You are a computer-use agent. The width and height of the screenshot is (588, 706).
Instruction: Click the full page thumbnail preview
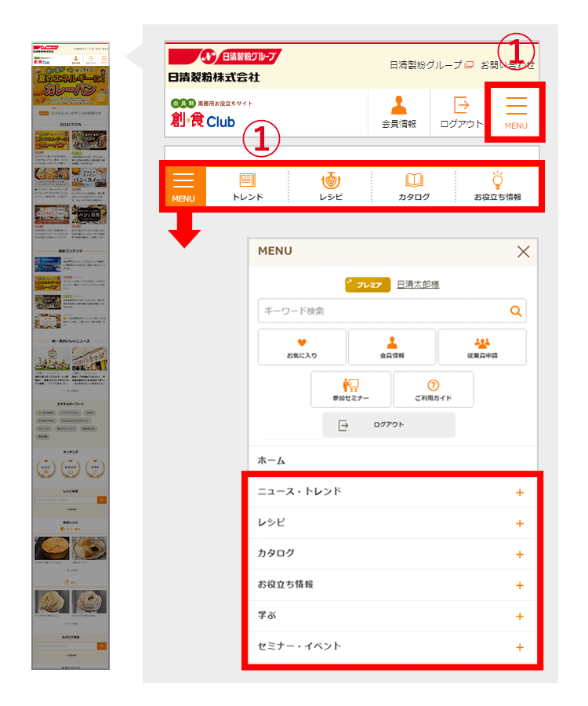click(x=71, y=355)
